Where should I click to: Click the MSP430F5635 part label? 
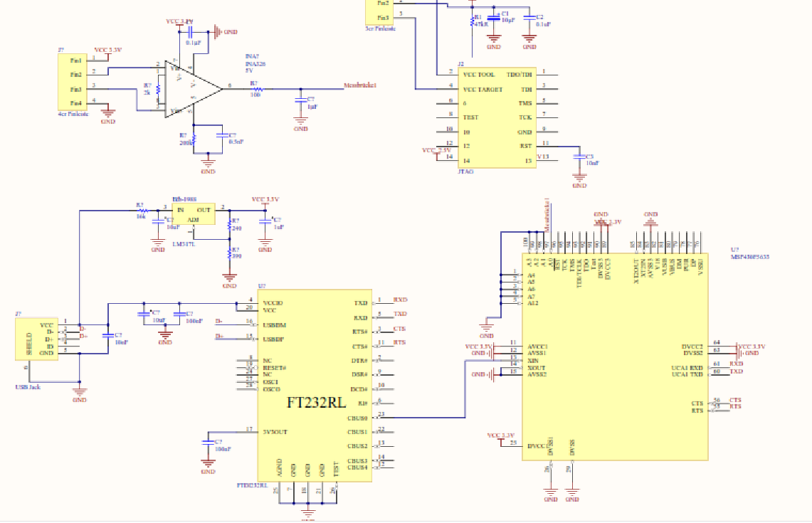coord(750,256)
